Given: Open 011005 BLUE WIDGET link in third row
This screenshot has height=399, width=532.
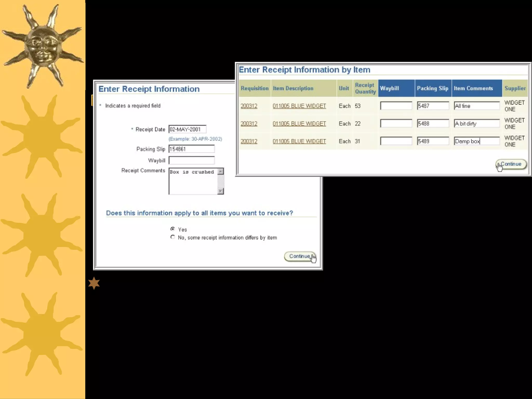Looking at the screenshot, I should click(299, 141).
